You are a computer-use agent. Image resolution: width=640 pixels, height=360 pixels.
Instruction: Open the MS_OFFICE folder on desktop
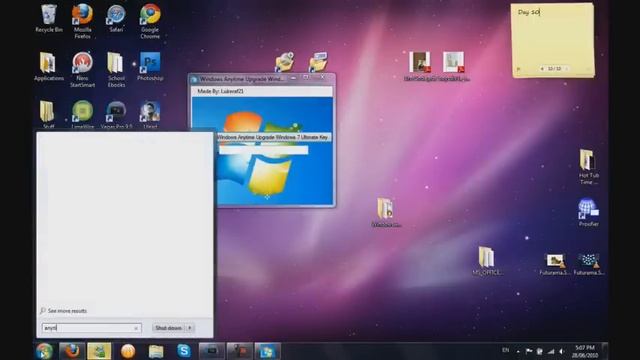pos(487,261)
